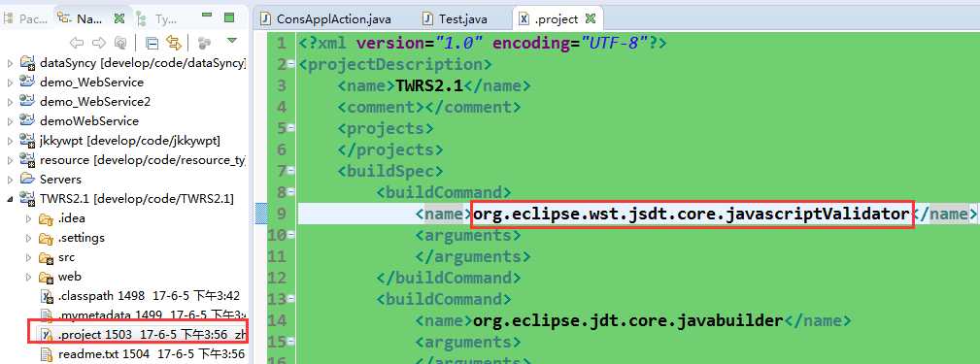This screenshot has width=980, height=364.
Task: Click the readme.txt file icon
Action: pyautogui.click(x=47, y=354)
